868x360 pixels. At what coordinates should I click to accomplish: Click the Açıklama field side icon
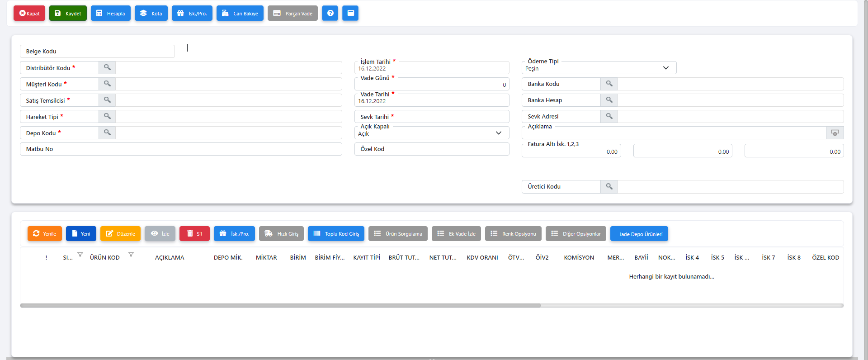(x=835, y=133)
